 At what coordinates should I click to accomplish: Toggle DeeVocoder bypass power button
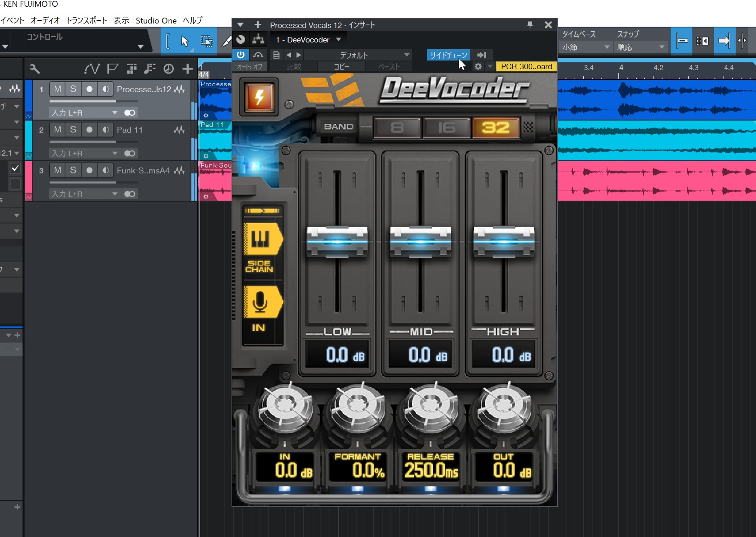(x=241, y=55)
